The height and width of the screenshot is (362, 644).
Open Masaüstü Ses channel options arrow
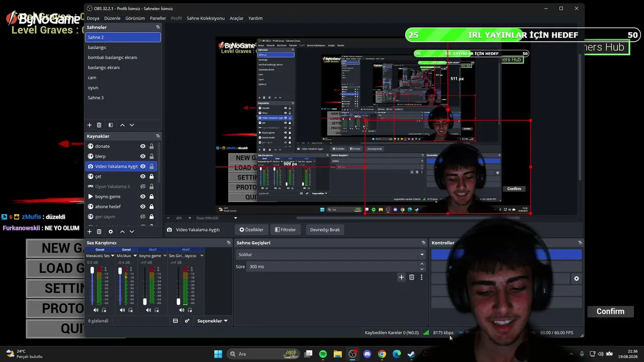pyautogui.click(x=112, y=256)
